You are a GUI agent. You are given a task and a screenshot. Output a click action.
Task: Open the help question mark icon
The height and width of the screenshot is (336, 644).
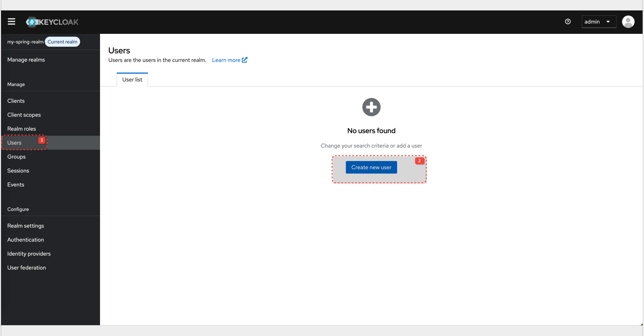pos(568,22)
